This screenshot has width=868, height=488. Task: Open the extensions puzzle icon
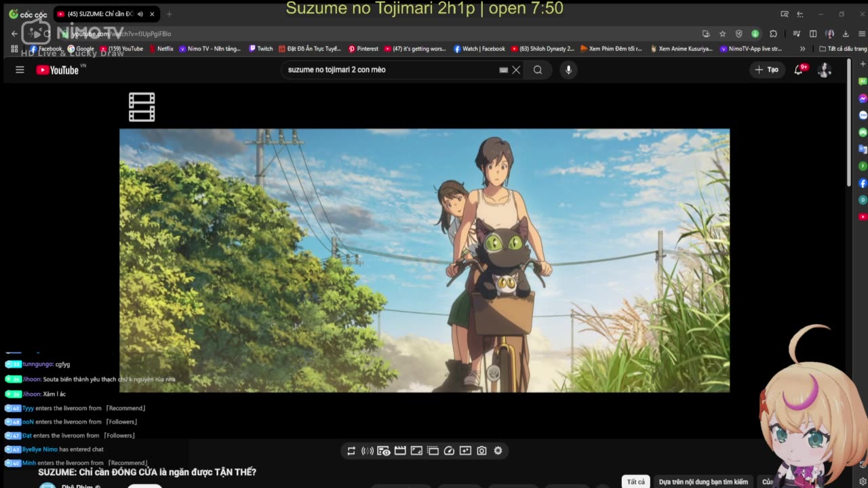coord(773,34)
